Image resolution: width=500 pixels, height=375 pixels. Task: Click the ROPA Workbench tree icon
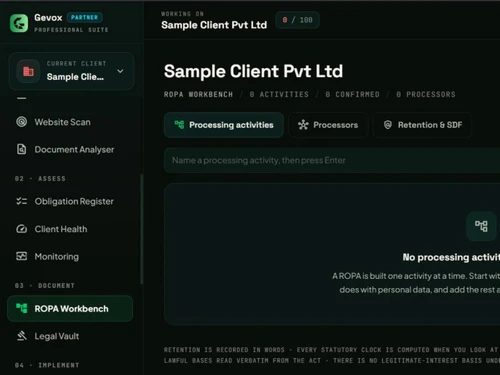[22, 308]
